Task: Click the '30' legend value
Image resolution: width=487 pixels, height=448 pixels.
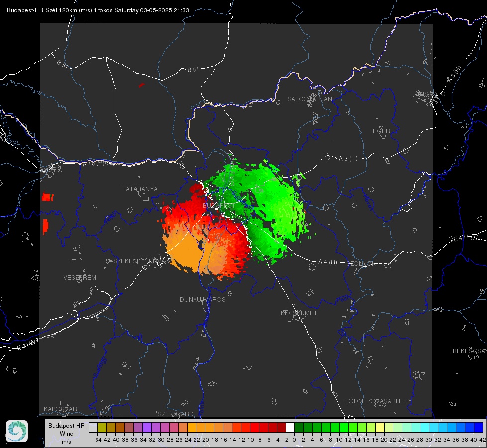Action: coord(429,440)
